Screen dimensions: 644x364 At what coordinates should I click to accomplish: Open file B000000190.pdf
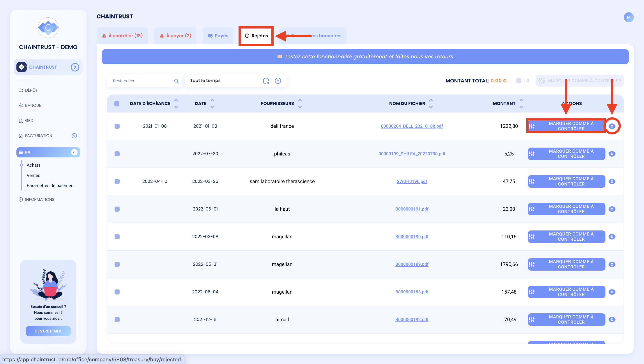pos(412,237)
